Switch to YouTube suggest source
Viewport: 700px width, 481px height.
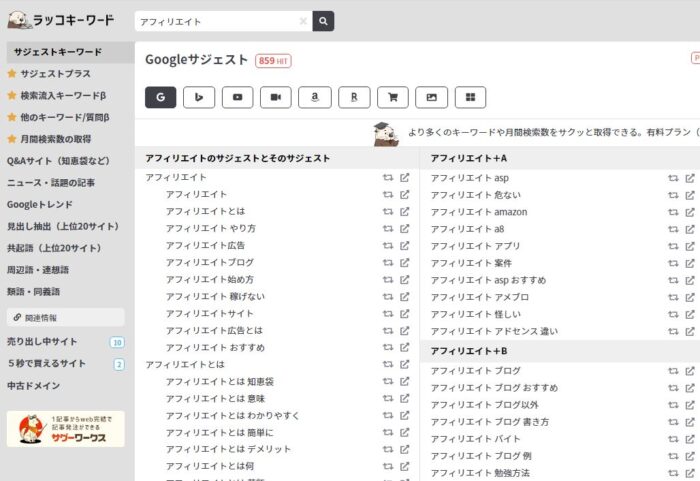pyautogui.click(x=237, y=97)
